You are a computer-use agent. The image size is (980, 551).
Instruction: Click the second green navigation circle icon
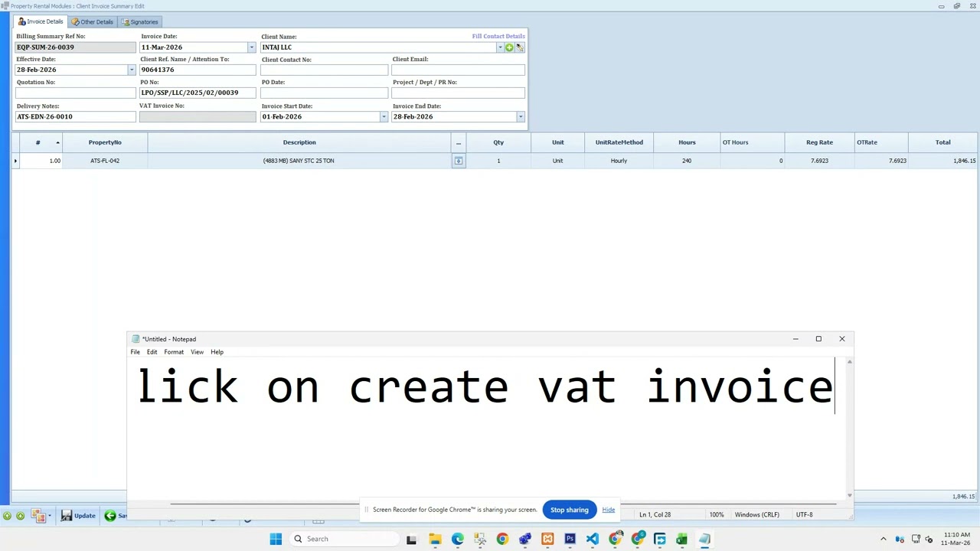(x=20, y=516)
